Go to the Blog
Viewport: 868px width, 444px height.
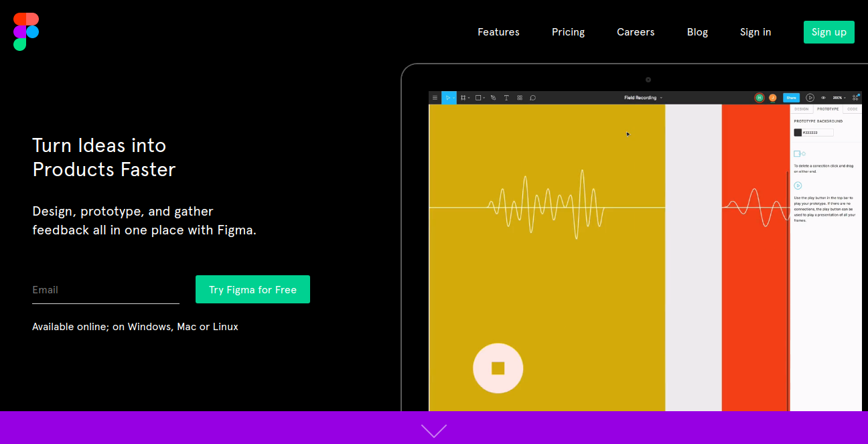pos(697,32)
